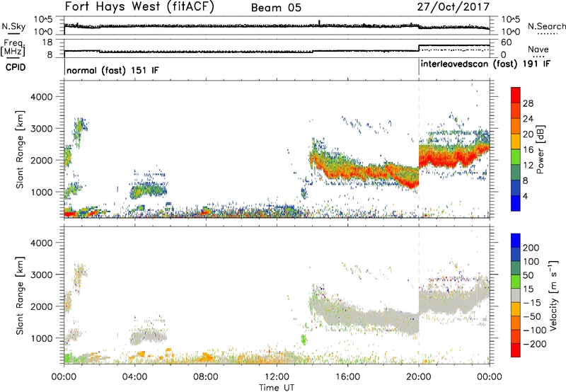Pick the red bottom segment of the velocity colorbar
Viewport: 566px width, 392px height.
click(516, 350)
